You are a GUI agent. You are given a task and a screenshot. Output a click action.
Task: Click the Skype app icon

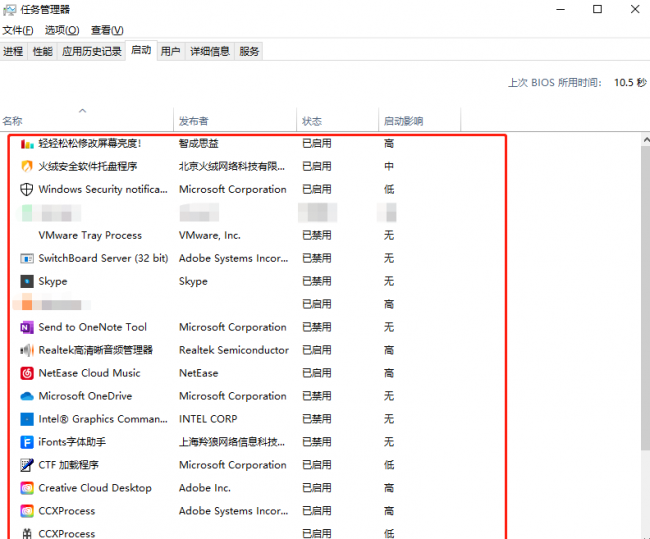tap(27, 282)
